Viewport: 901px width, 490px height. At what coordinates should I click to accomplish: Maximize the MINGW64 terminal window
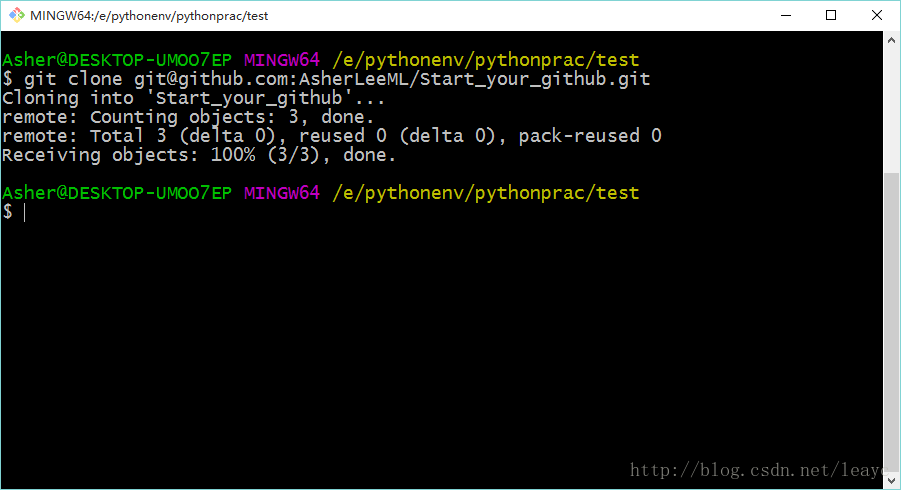coord(831,16)
